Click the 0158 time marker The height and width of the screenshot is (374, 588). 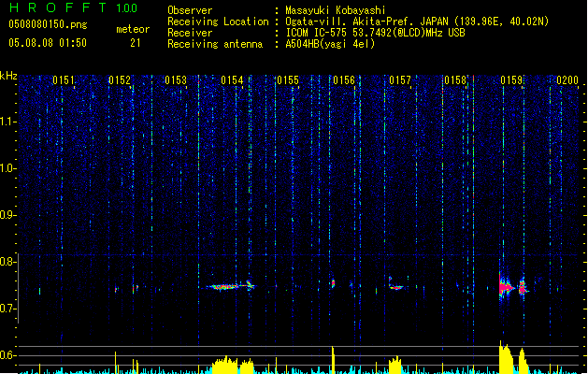pyautogui.click(x=455, y=80)
